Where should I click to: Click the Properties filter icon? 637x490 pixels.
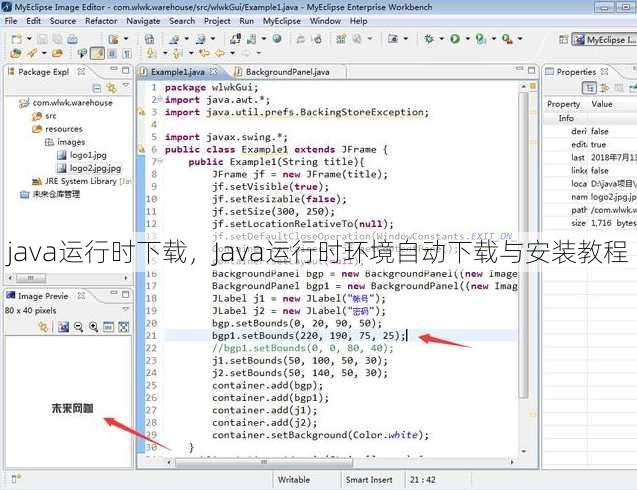coord(604,88)
